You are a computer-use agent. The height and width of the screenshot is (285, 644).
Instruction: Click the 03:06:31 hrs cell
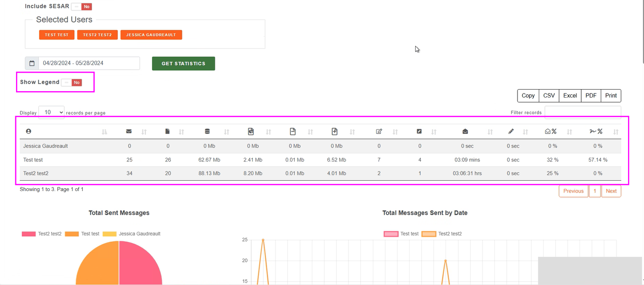(x=467, y=173)
